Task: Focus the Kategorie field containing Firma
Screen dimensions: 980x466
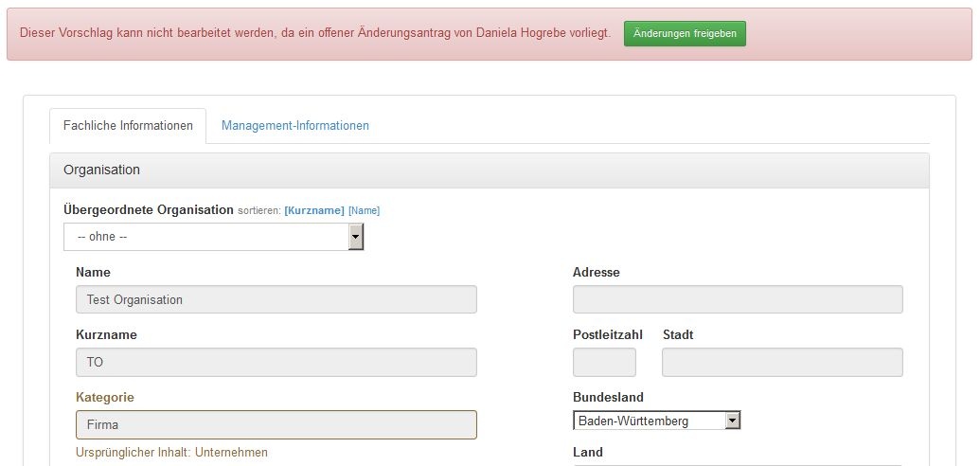Action: coord(276,424)
